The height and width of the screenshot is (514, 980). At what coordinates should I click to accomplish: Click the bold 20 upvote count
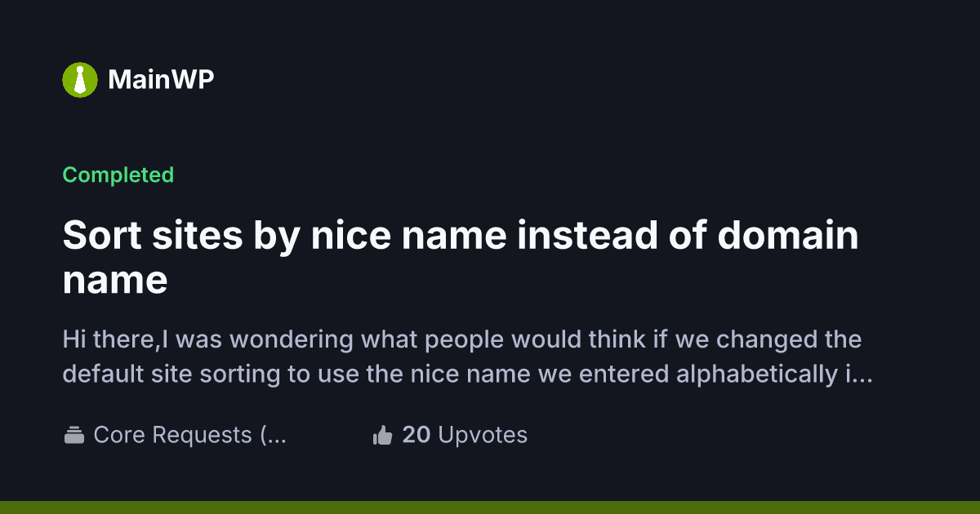pyautogui.click(x=416, y=435)
